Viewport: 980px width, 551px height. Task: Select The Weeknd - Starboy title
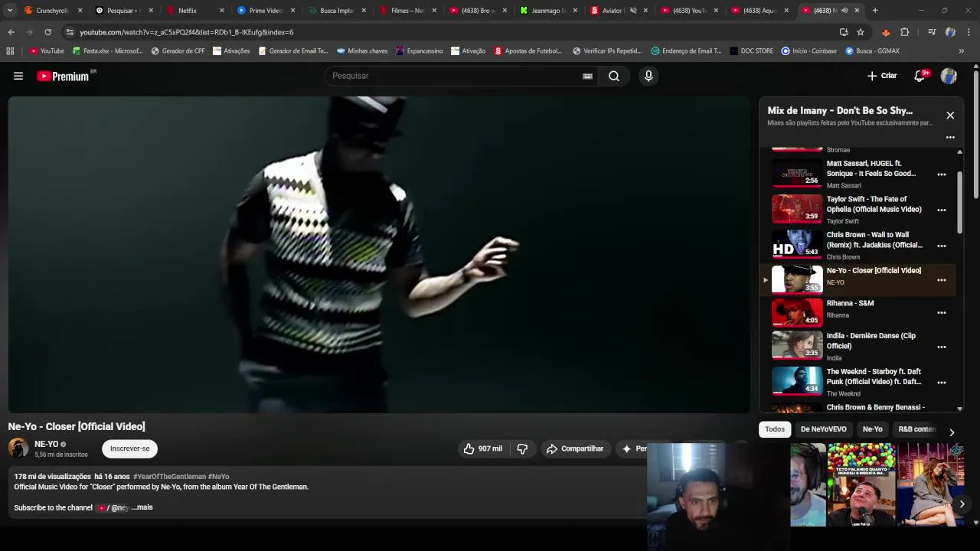pos(874,377)
